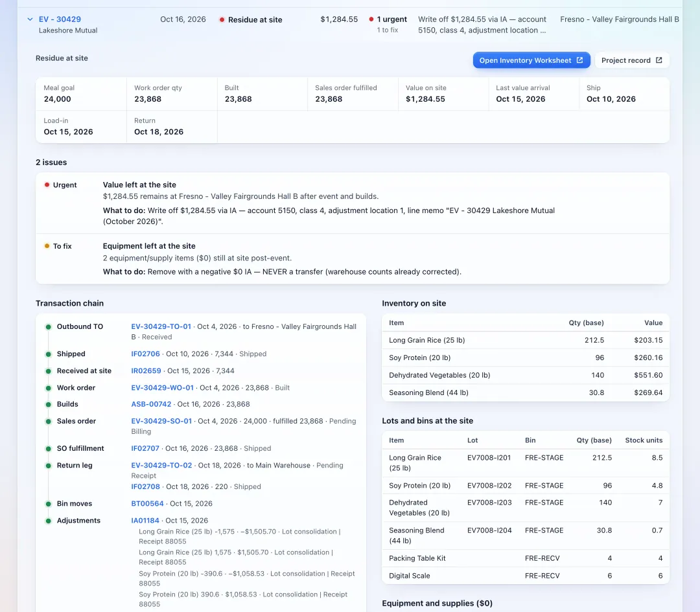The width and height of the screenshot is (700, 612).
Task: Select the Meal goal 24,000 value
Action: (x=57, y=99)
